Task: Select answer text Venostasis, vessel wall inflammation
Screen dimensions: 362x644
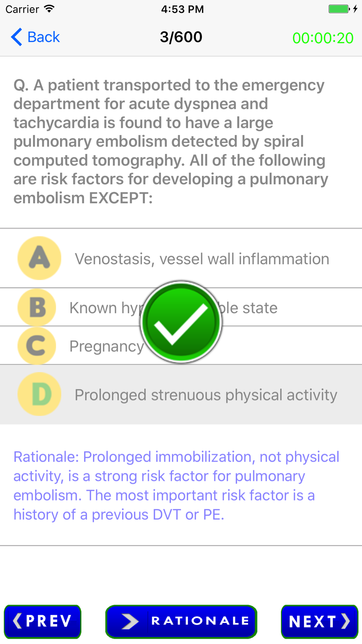Action: (202, 259)
